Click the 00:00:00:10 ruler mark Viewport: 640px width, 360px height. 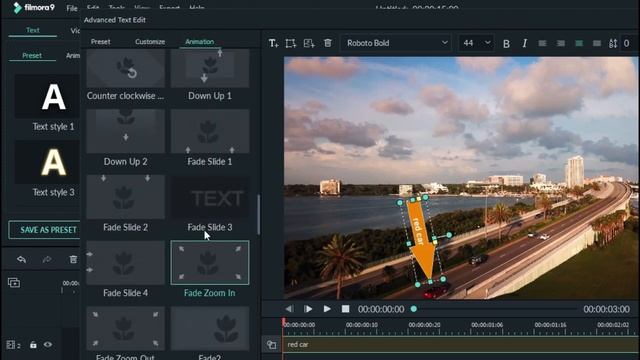click(x=362, y=325)
